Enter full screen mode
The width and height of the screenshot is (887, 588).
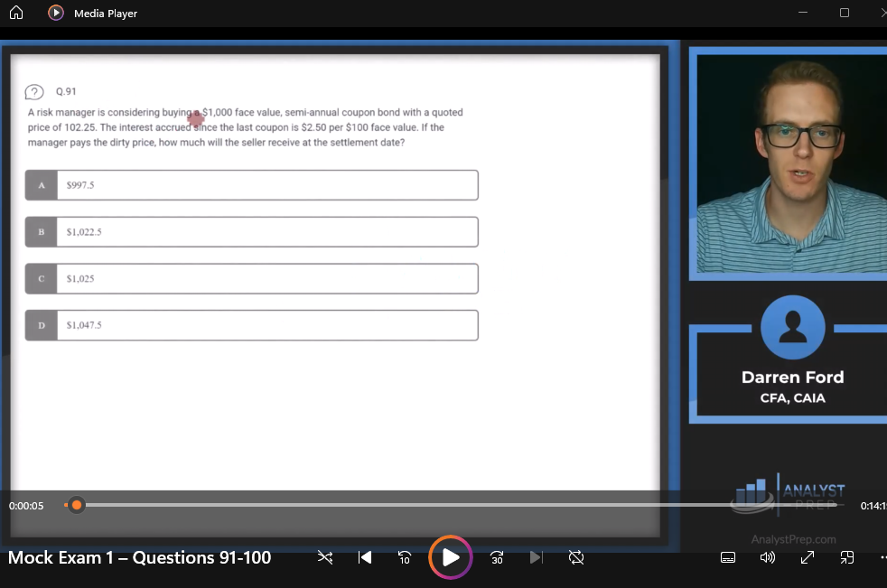click(x=808, y=557)
